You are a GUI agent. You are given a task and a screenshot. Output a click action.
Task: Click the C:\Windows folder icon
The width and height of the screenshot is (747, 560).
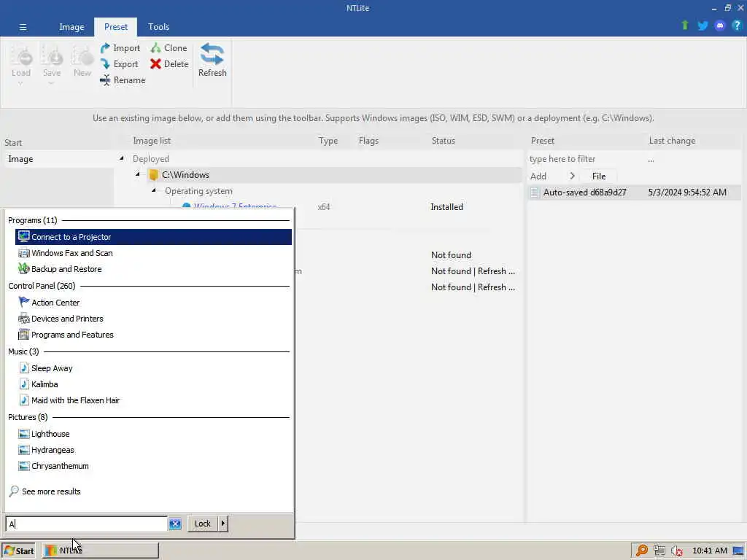click(x=153, y=175)
